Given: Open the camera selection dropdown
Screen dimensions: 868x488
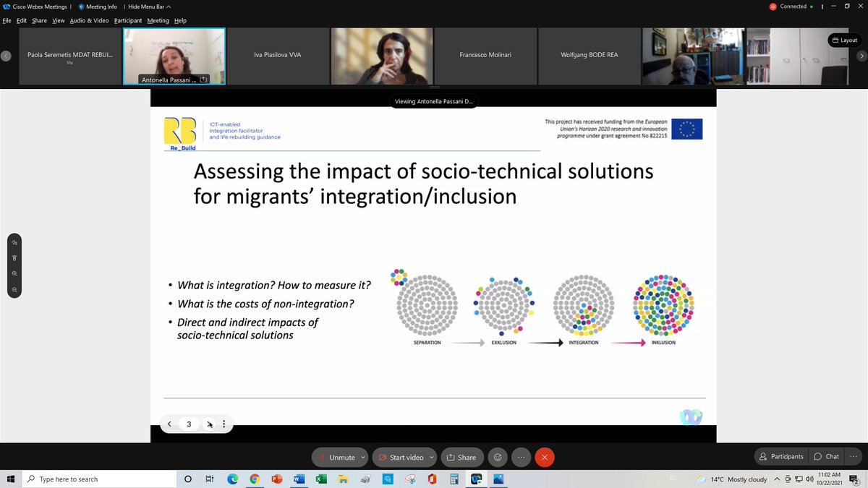Looking at the screenshot, I should click(x=431, y=457).
